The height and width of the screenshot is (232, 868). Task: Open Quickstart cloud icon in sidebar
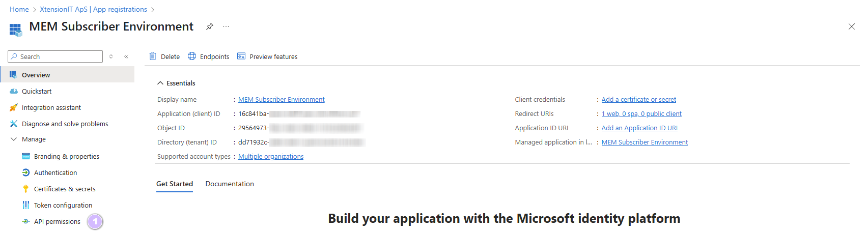click(14, 92)
